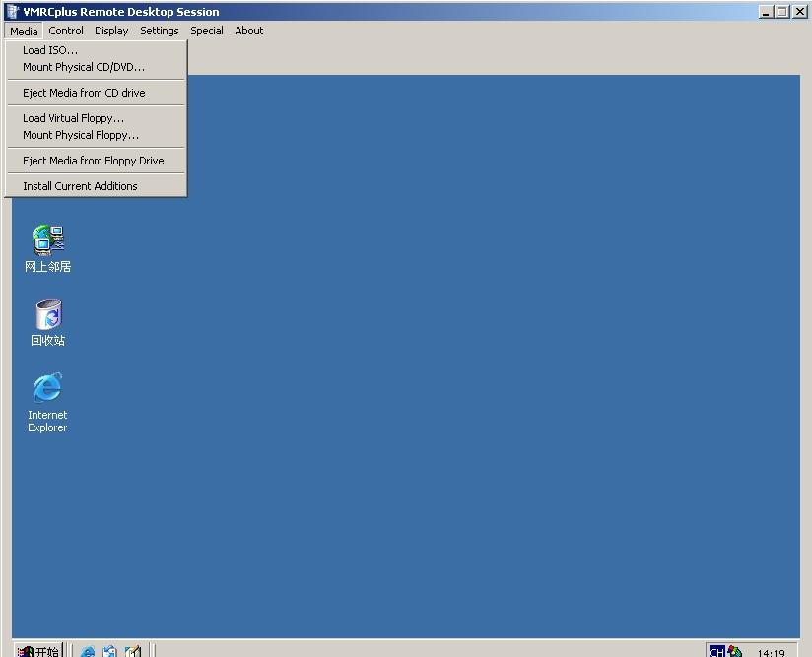Click the 14:19 clock in tray
Image resolution: width=812 pixels, height=657 pixels.
771,653
